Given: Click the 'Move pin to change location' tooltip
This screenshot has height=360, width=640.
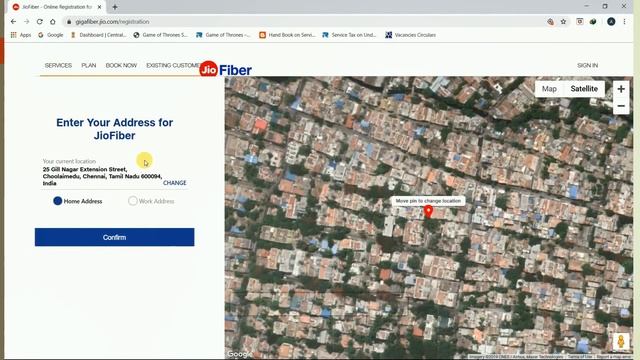Looking at the screenshot, I should click(428, 201).
